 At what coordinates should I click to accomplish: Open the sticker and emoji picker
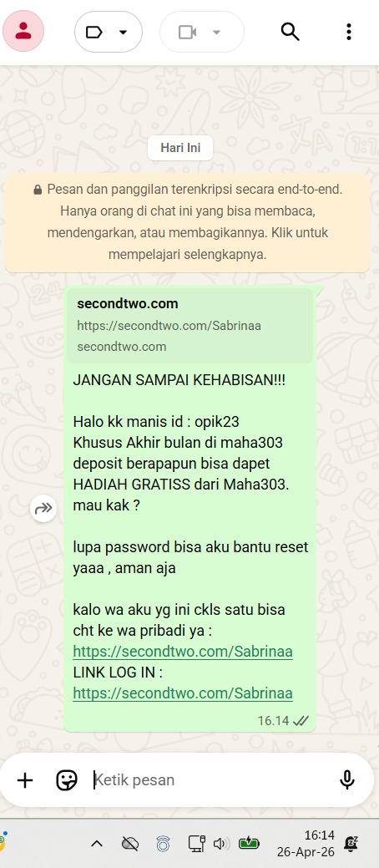point(67,780)
